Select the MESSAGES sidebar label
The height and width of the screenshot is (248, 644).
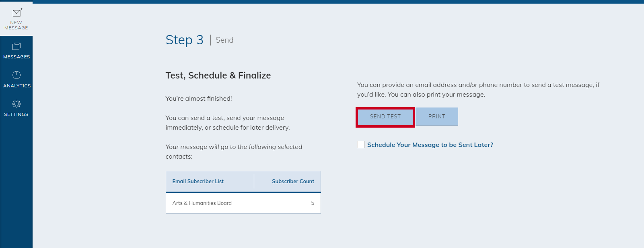(16, 57)
